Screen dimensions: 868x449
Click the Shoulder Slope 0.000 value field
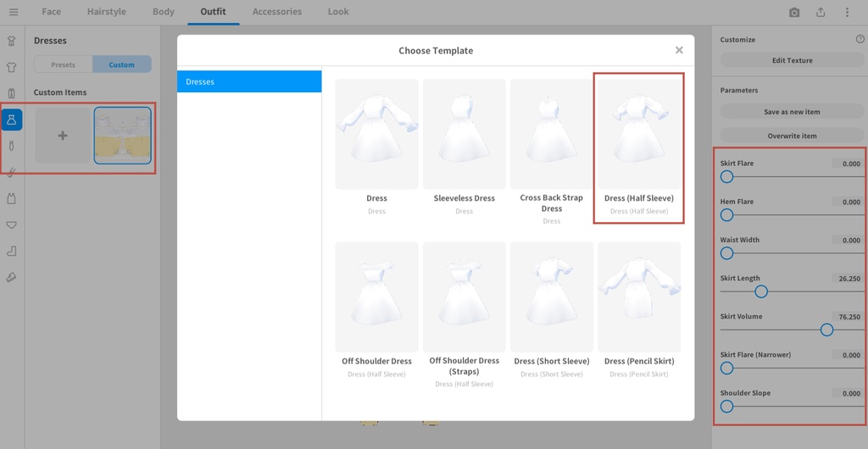coord(847,393)
